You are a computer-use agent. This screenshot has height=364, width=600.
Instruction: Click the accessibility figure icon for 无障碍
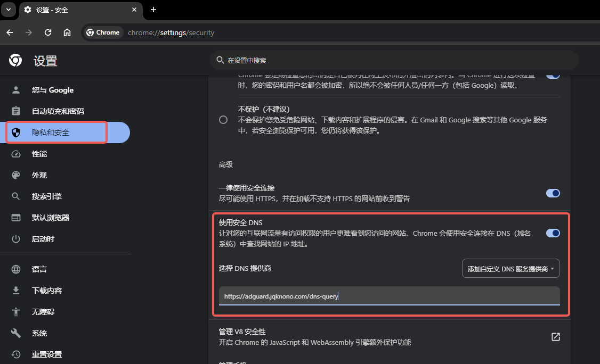tap(15, 312)
